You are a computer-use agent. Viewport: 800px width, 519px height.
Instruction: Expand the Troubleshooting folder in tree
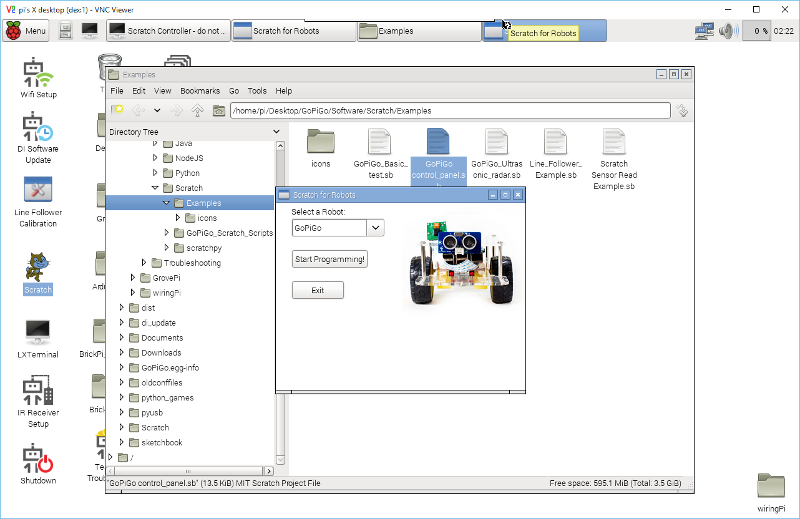144,263
